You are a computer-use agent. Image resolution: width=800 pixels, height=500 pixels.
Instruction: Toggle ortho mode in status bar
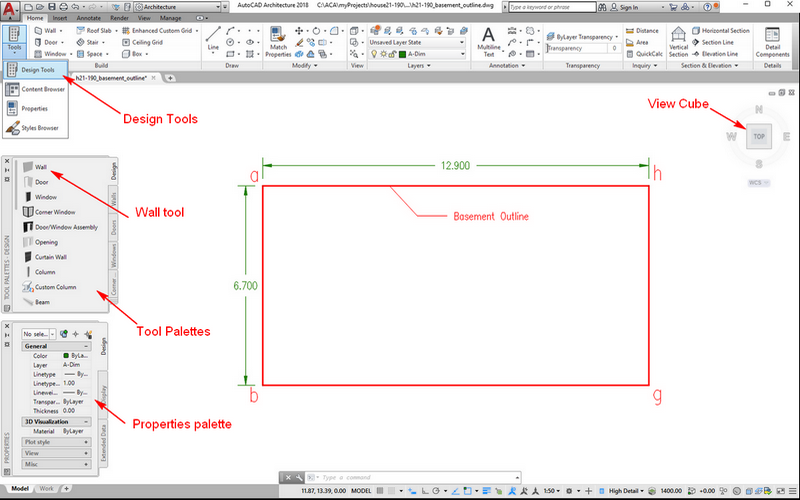coord(425,491)
